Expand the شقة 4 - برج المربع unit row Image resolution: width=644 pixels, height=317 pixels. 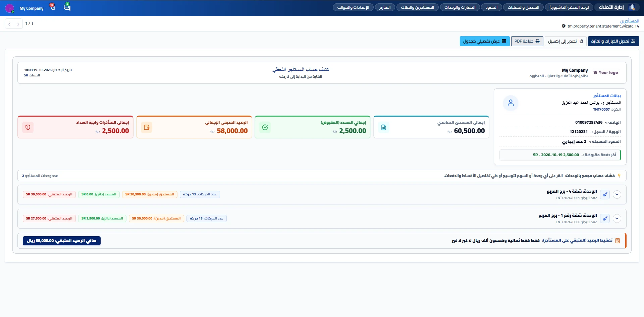coord(617,194)
